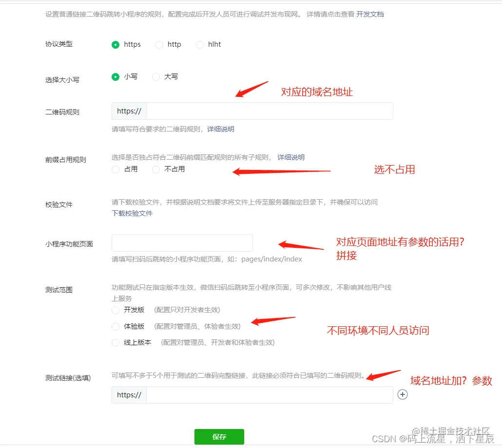Choose 不占用 for prefix occupation rule
The height and width of the screenshot is (448, 502).
coord(155,169)
